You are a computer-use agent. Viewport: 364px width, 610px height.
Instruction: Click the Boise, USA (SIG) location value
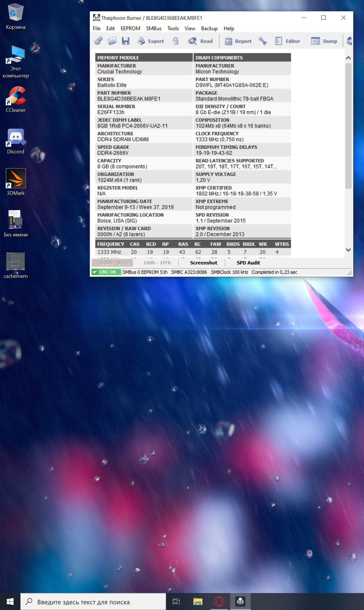click(x=117, y=221)
